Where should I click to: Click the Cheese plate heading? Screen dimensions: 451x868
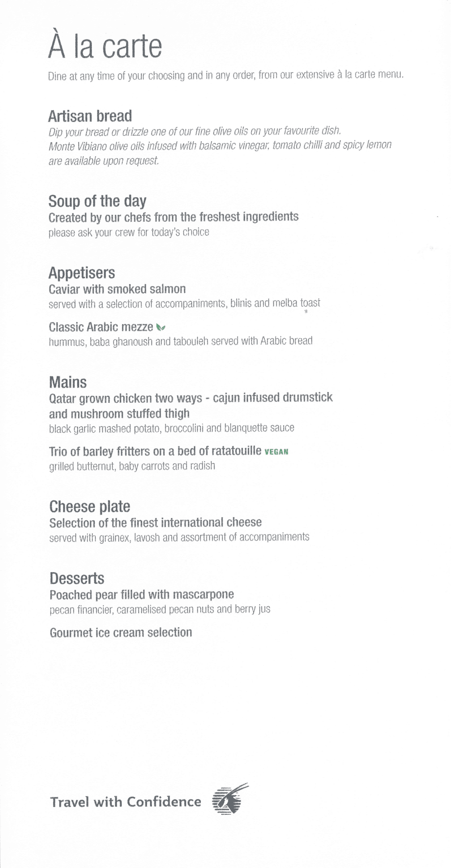coord(89,507)
